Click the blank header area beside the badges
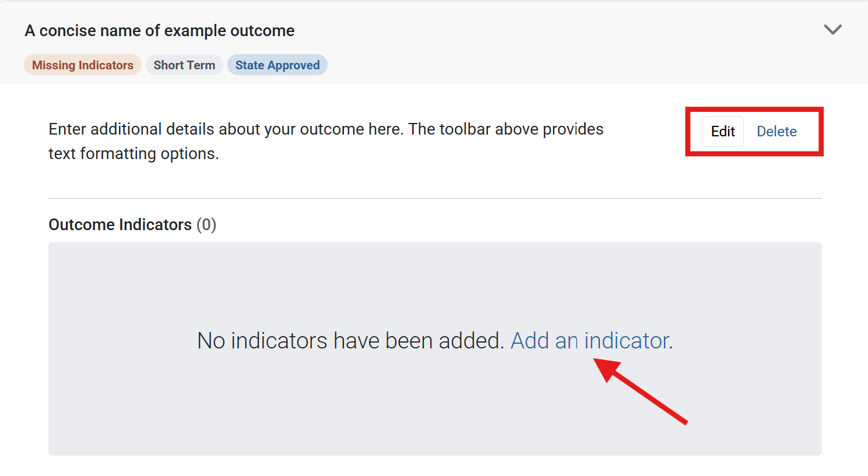This screenshot has width=868, height=476. click(525, 64)
